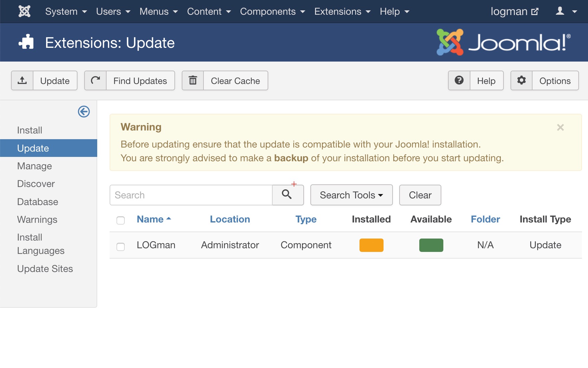Click the green Available version badge
Screen dimensions: 588x368
pos(431,245)
